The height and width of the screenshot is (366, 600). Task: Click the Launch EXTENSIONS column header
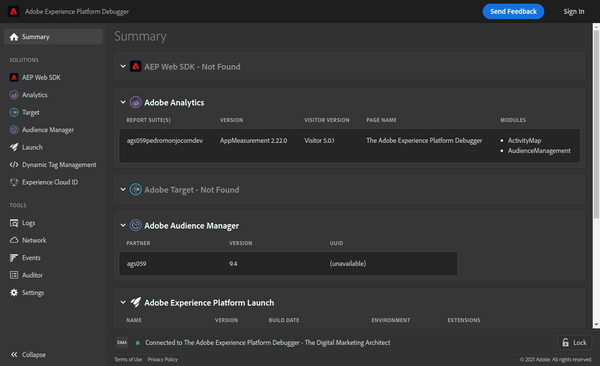464,320
